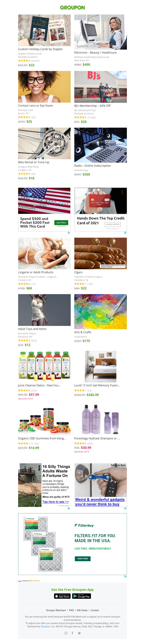Click the AdChoices icon under the Filterbuy banner
Viewport: 145px width, 644px height.
click(126, 576)
